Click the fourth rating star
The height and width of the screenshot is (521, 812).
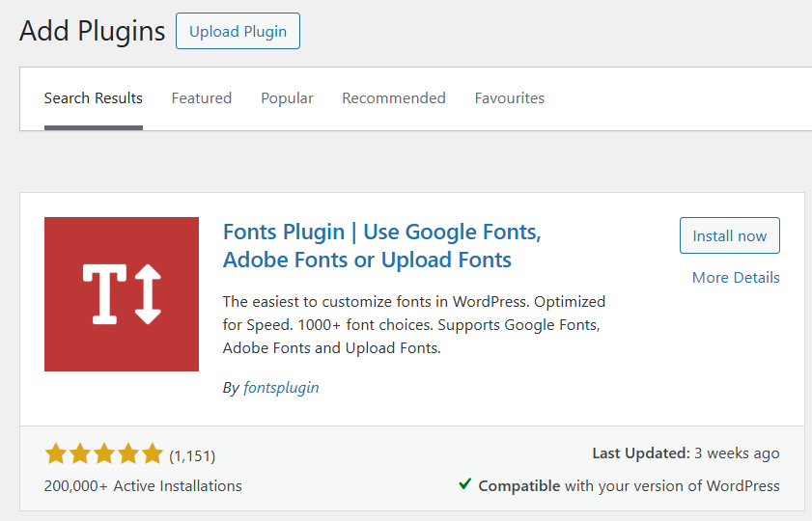click(x=128, y=454)
